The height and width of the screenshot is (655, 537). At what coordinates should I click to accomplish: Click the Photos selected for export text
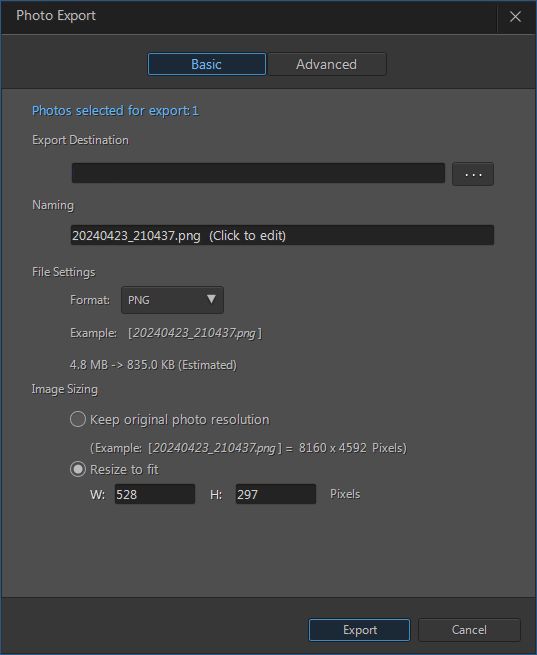click(x=115, y=111)
